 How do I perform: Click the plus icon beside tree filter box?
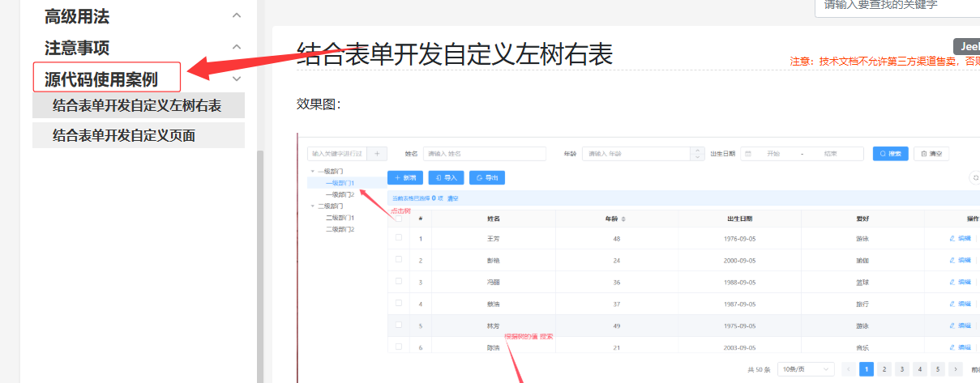[377, 154]
